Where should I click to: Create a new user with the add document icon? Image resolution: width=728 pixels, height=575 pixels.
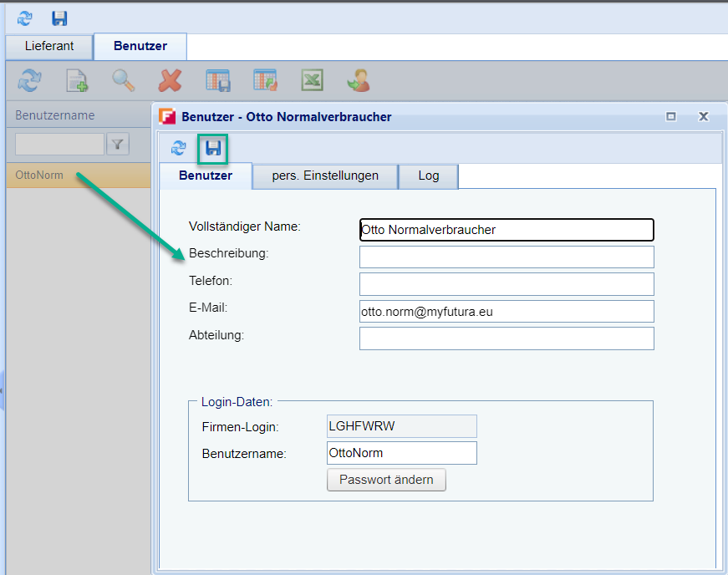(77, 80)
